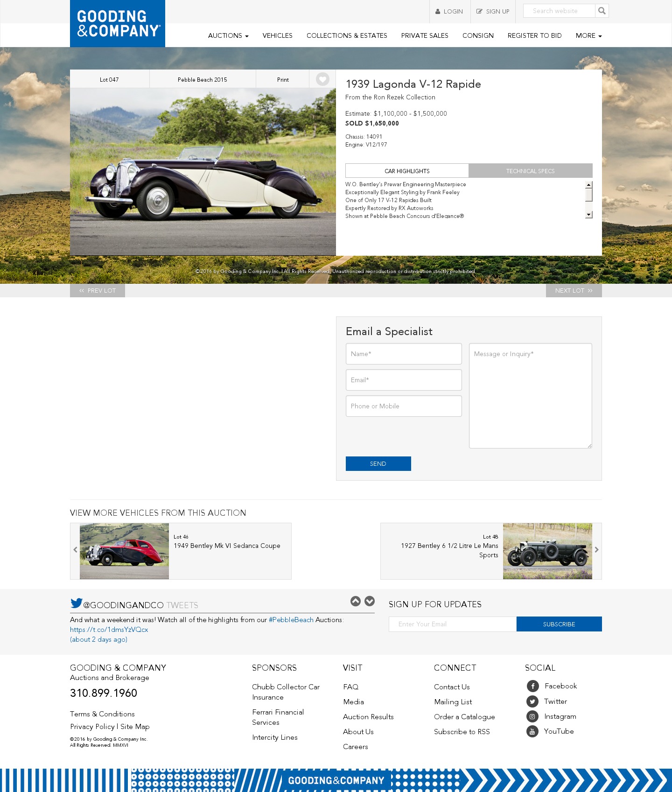Focus the Message or Inquiry textarea

pos(531,396)
